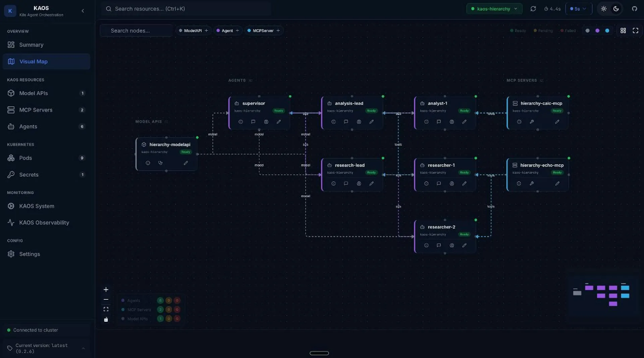Focus the Search nodes field

pos(136,31)
